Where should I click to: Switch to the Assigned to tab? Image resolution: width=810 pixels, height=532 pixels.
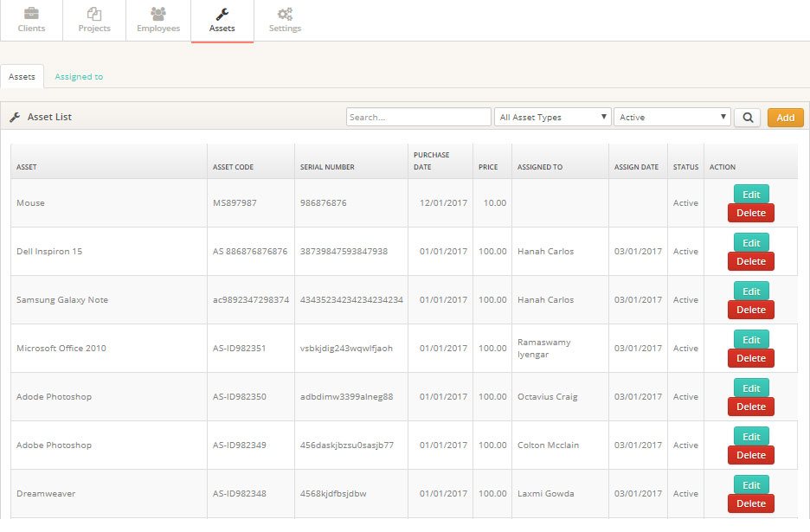tap(79, 76)
